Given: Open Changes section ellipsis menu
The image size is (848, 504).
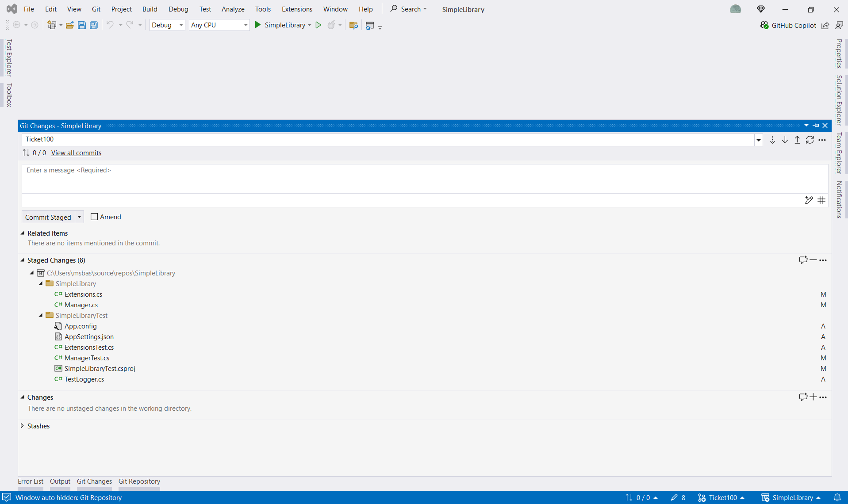Looking at the screenshot, I should pos(823,397).
